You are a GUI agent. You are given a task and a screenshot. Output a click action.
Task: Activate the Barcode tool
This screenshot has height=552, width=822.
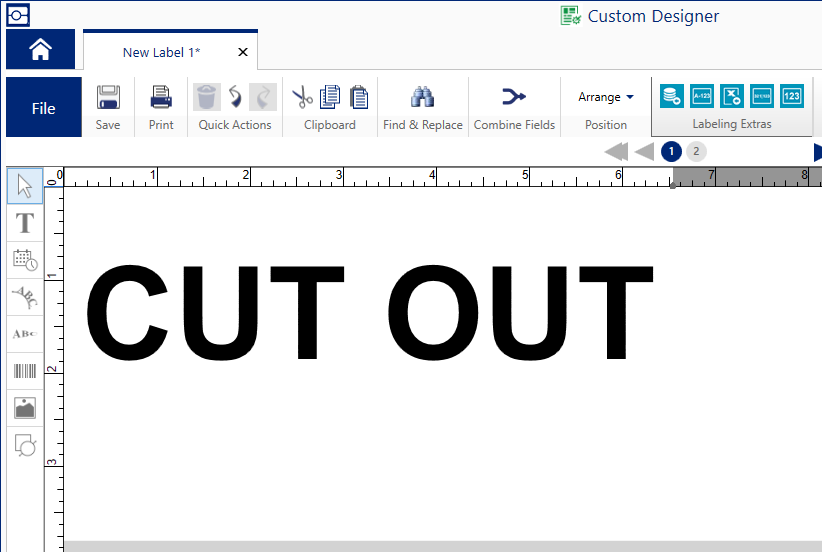(x=25, y=371)
